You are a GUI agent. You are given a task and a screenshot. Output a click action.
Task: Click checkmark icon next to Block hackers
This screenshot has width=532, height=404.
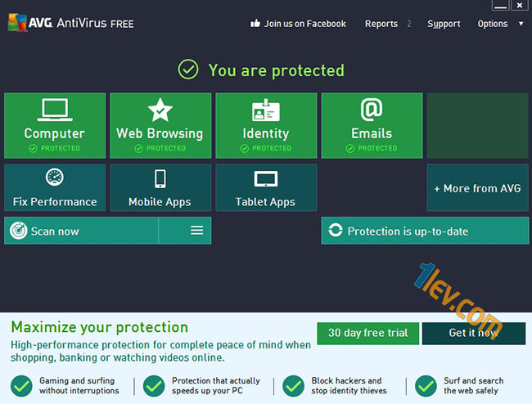click(x=294, y=386)
